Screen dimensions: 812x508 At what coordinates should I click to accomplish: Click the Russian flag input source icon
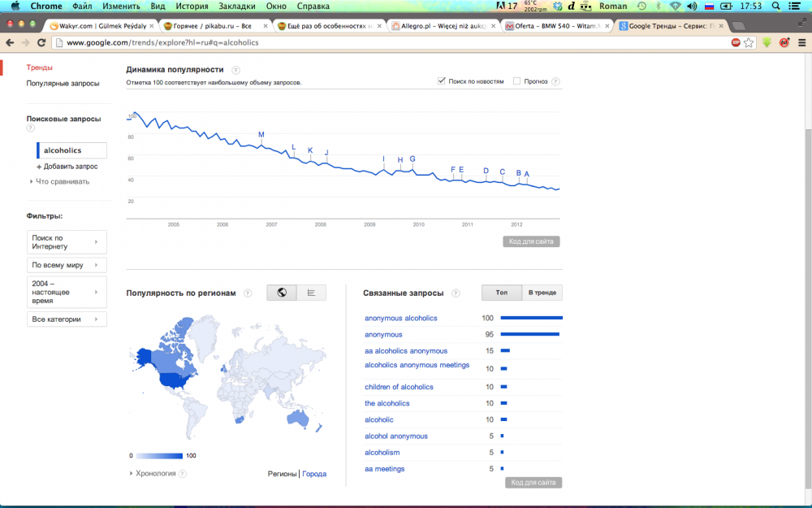click(x=710, y=7)
